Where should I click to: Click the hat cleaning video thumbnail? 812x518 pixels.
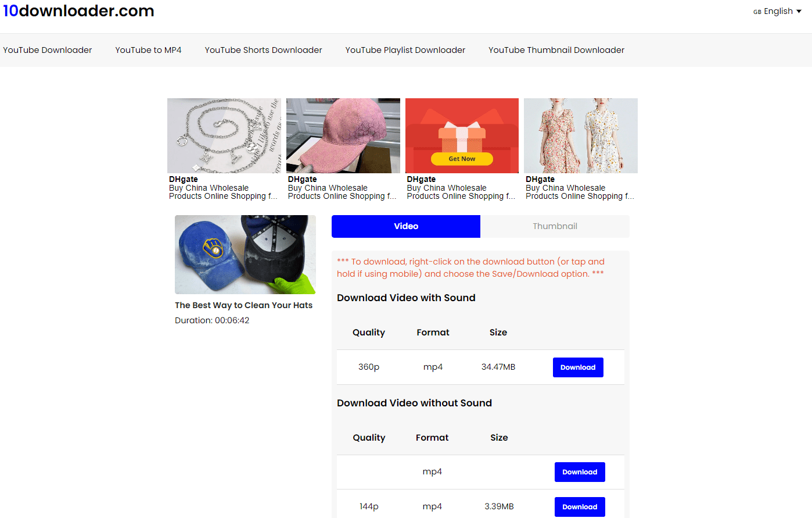click(x=245, y=255)
